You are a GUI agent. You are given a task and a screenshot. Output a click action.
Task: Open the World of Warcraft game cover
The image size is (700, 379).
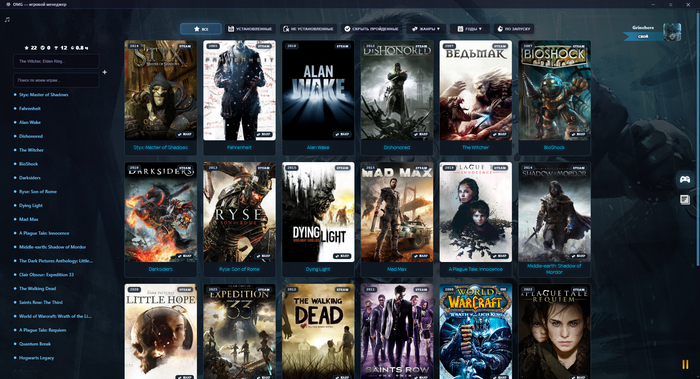point(476,332)
